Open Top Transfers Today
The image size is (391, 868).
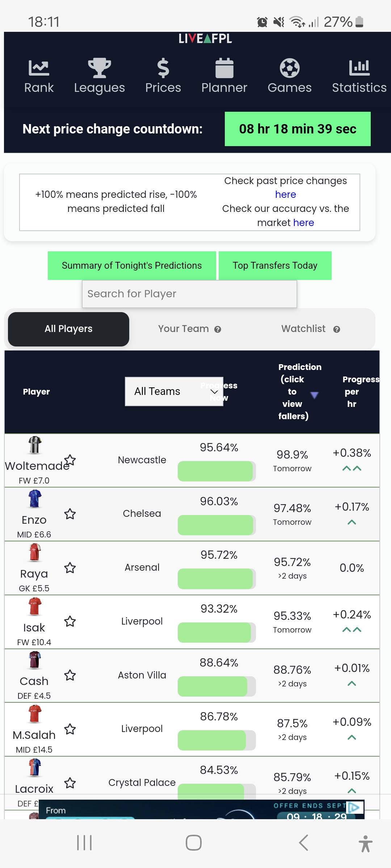275,265
